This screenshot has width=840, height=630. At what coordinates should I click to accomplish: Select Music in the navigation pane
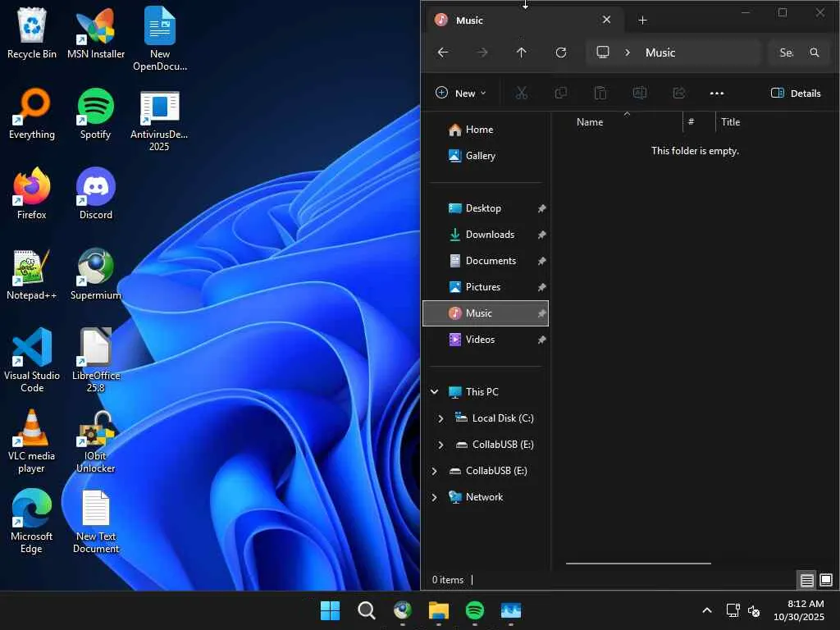click(x=486, y=313)
